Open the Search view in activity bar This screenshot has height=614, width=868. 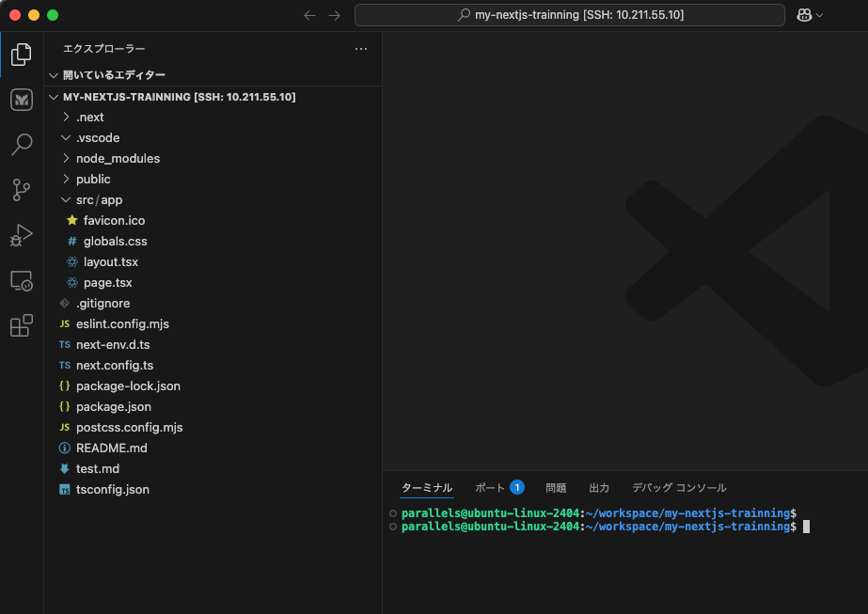(22, 145)
